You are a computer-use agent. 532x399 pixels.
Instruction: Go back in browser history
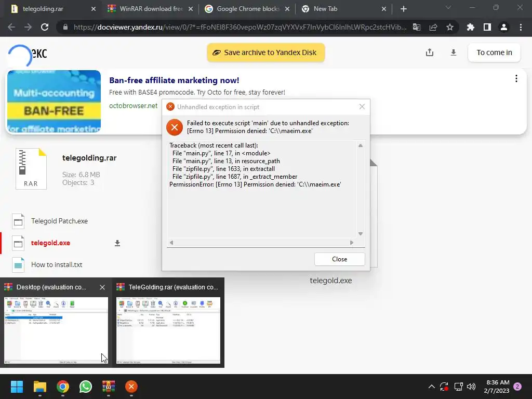11,27
